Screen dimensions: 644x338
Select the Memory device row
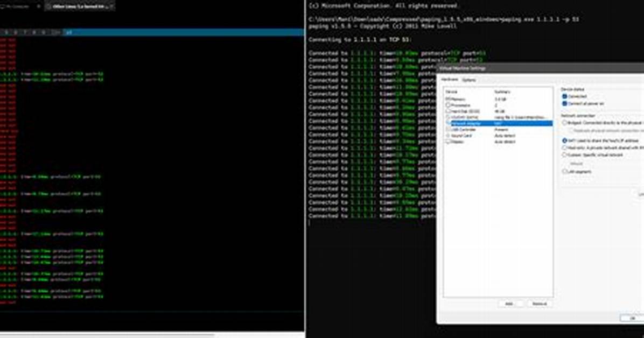[x=498, y=99]
